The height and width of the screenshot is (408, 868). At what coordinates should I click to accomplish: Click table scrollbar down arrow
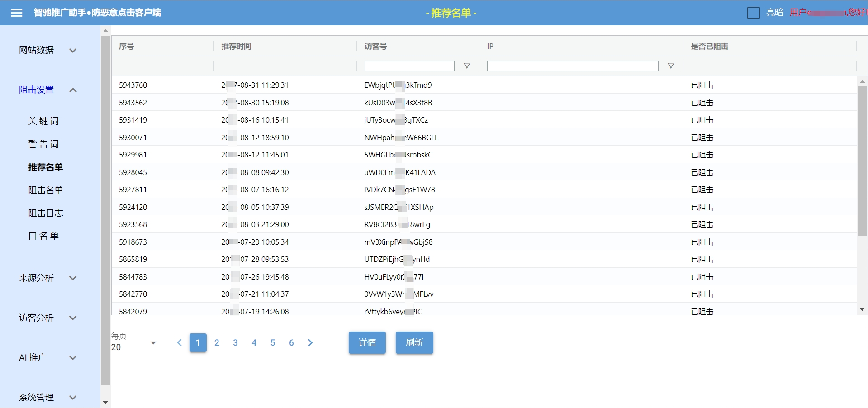(x=862, y=310)
